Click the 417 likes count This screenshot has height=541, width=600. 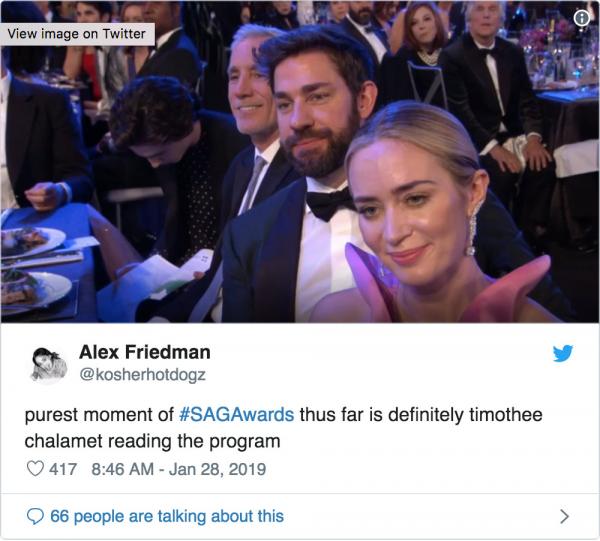pos(63,469)
